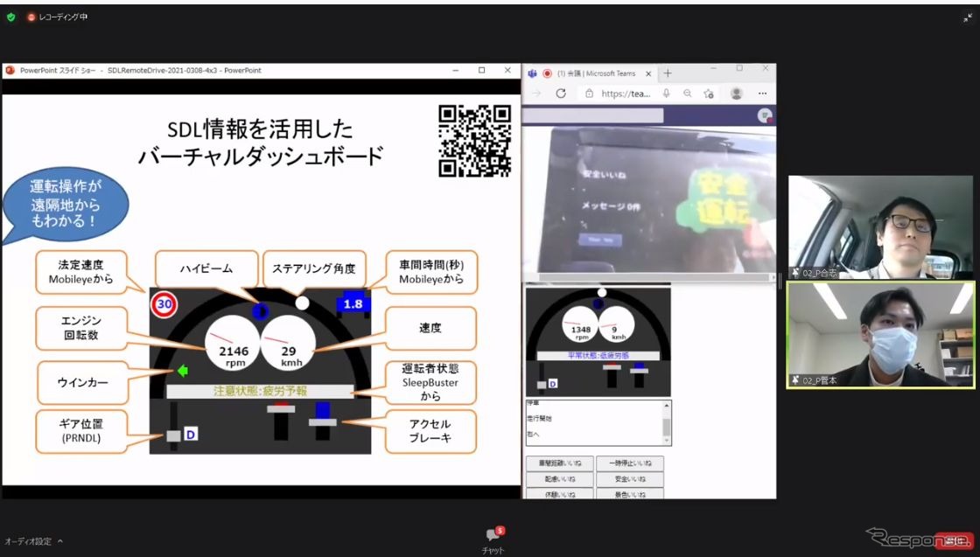Click the Teams icon on the browser tab
980x557 pixels.
532,73
